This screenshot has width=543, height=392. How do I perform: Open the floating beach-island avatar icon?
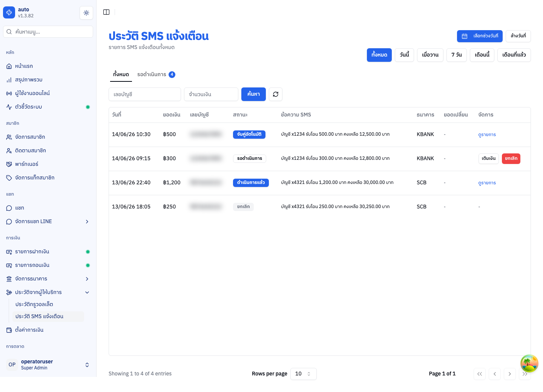coord(529,363)
